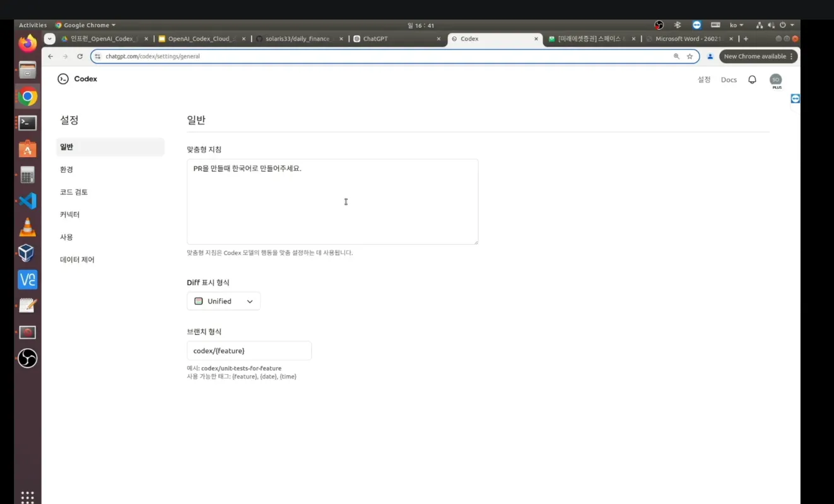Click the Bluetooth icon in system tray
The height and width of the screenshot is (504, 834).
coord(678,25)
